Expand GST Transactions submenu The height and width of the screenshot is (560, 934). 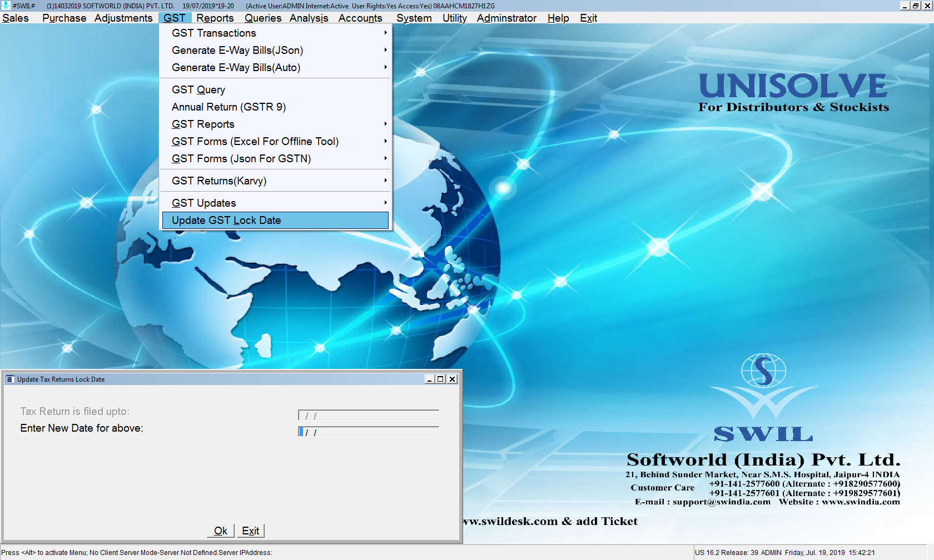[275, 33]
